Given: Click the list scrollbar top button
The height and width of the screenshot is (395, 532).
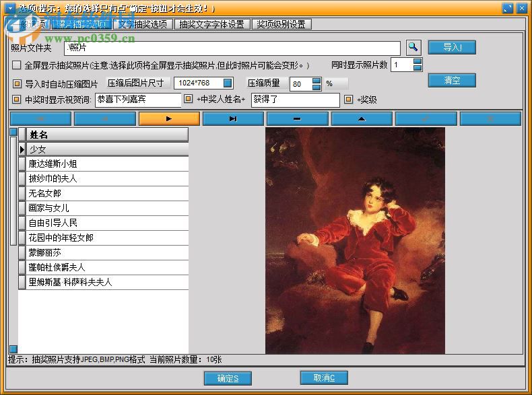Looking at the screenshot, I should pyautogui.click(x=13, y=131).
